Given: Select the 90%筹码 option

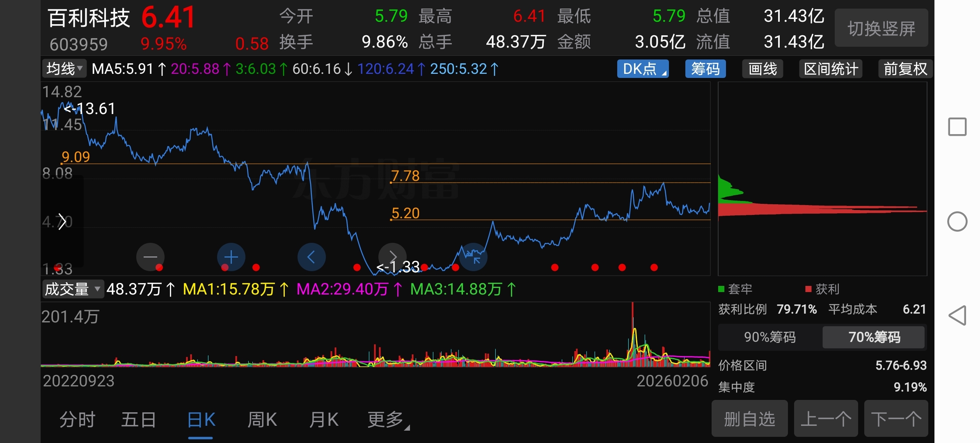Looking at the screenshot, I should [x=769, y=337].
